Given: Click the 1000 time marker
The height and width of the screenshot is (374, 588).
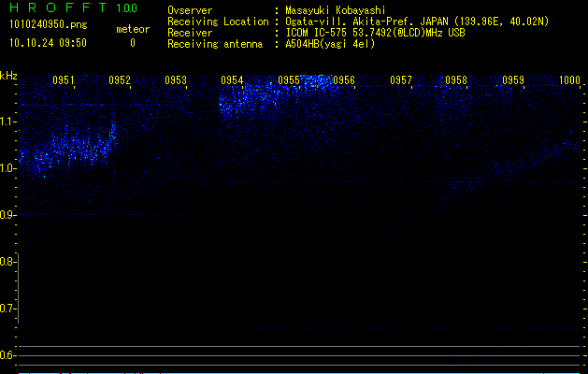Looking at the screenshot, I should (569, 80).
